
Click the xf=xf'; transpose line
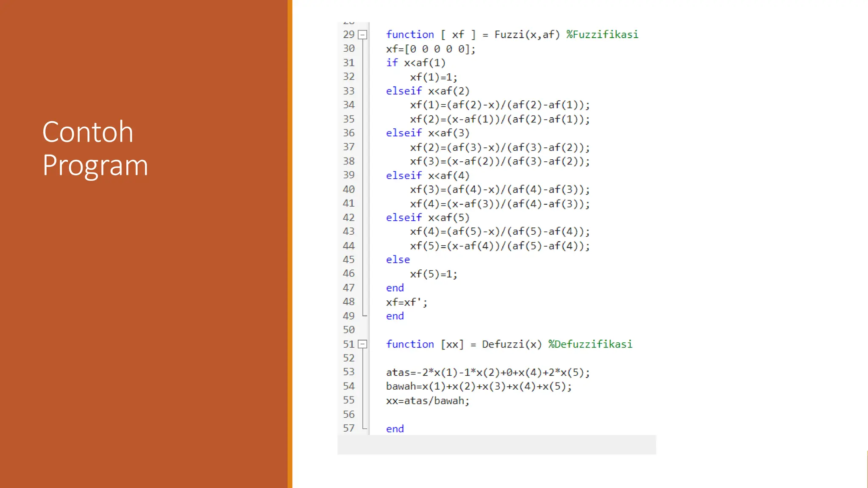click(406, 302)
